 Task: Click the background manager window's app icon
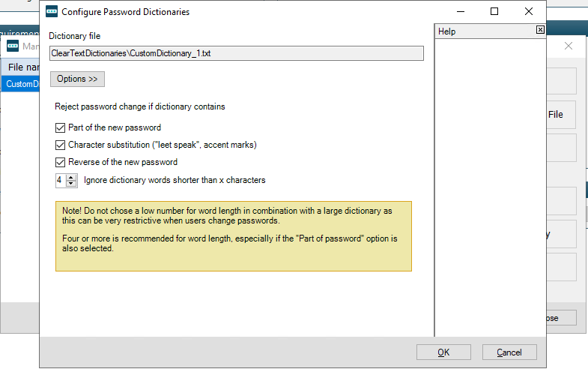point(13,46)
